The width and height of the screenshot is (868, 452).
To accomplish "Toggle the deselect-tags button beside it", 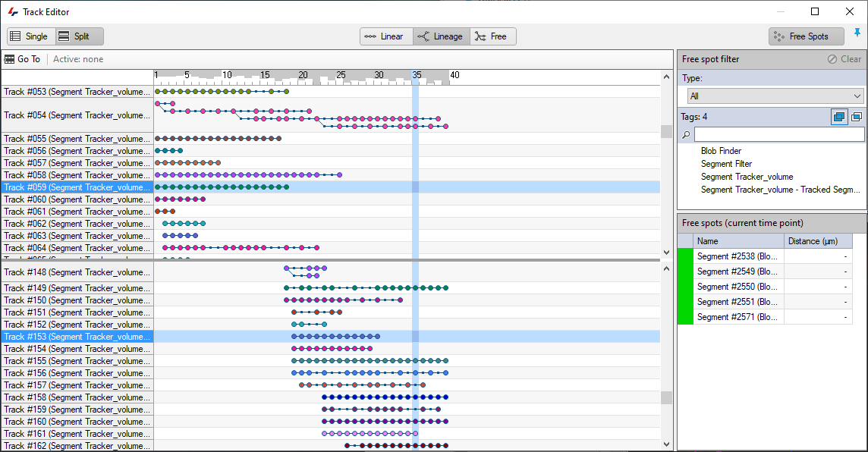I will coord(858,116).
